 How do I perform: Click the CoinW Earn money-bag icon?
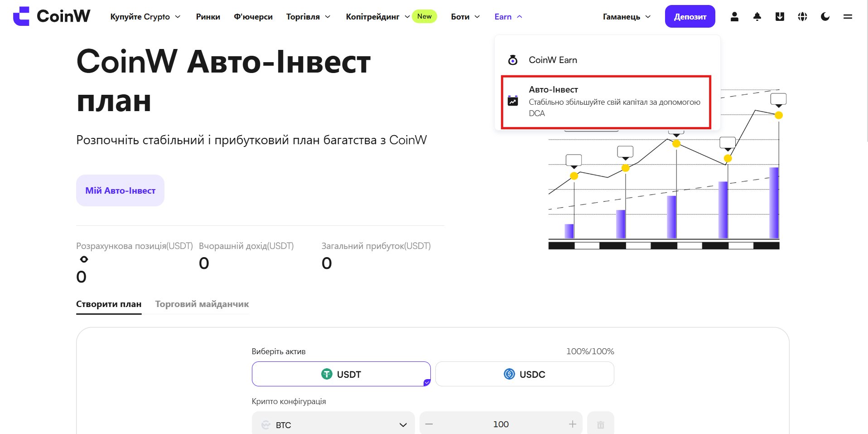pos(513,60)
